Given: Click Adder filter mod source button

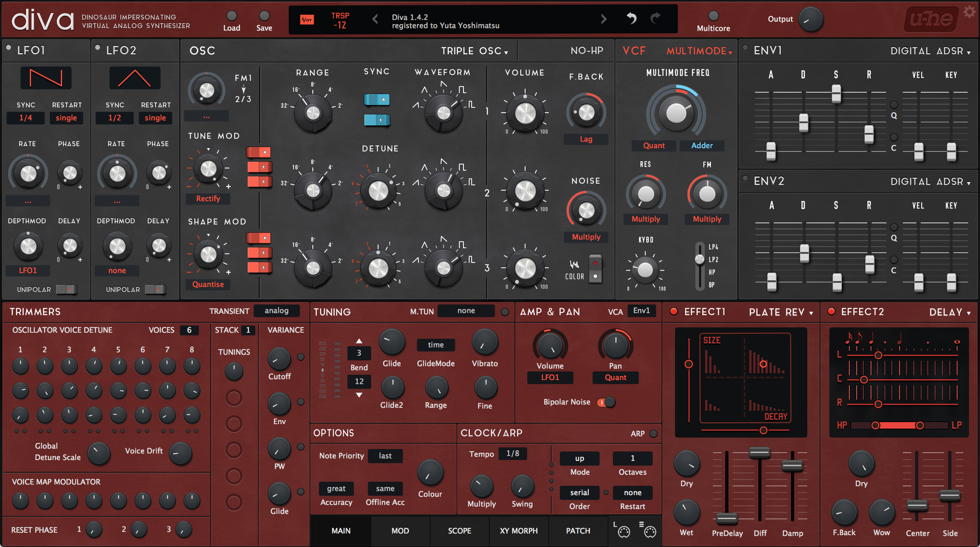Looking at the screenshot, I should 702,146.
